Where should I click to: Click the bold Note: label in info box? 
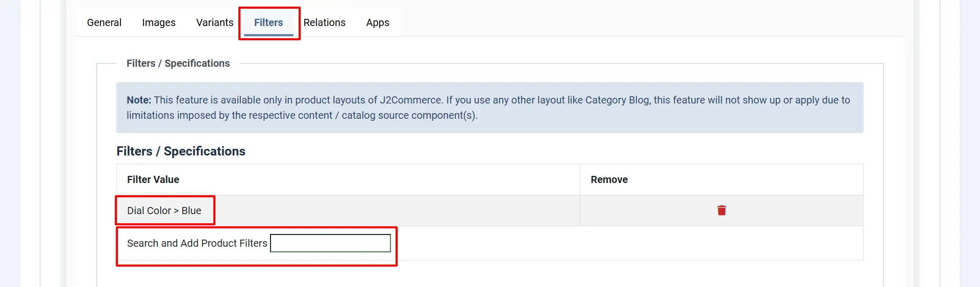139,100
